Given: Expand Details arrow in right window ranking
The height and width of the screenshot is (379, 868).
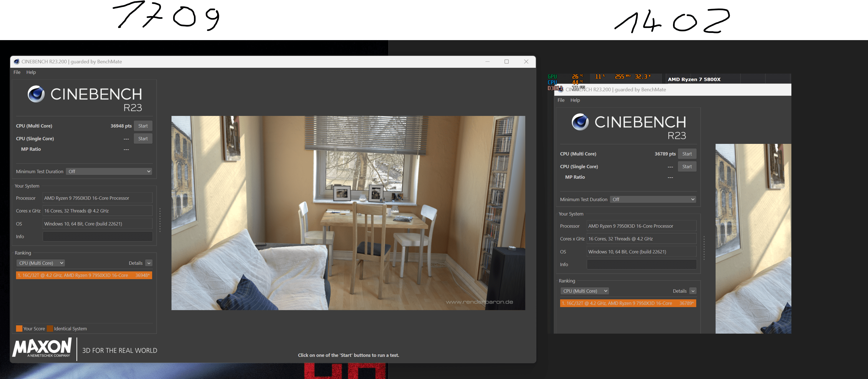Looking at the screenshot, I should click(x=693, y=291).
